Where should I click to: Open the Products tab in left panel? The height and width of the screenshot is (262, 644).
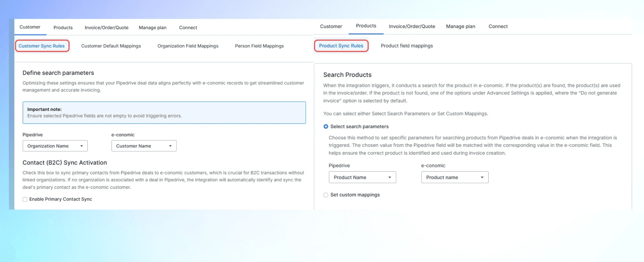63,27
